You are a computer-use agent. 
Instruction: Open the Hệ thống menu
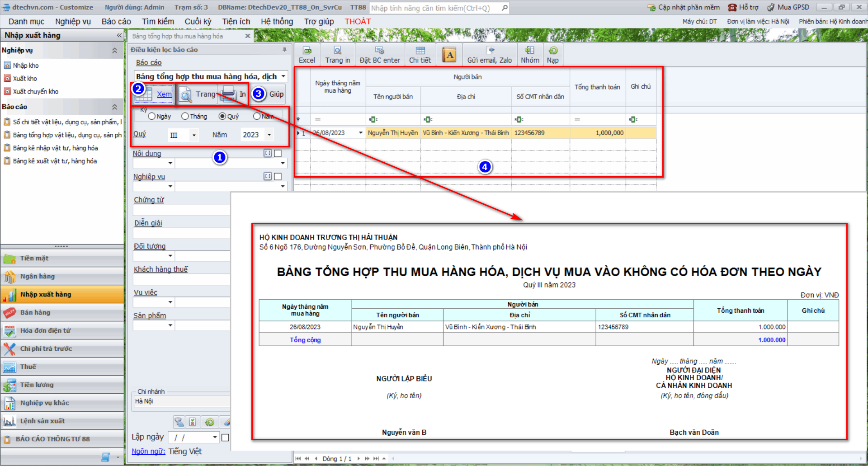coord(277,22)
